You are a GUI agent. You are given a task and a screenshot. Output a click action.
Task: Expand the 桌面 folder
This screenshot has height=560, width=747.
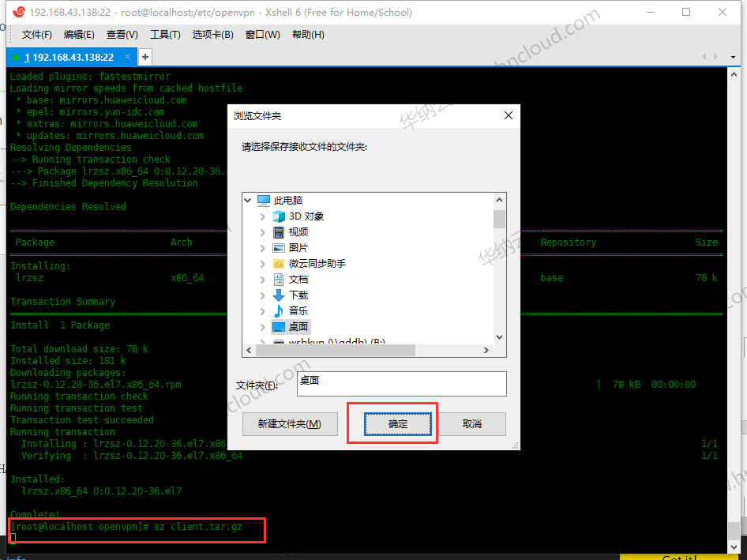tap(262, 327)
